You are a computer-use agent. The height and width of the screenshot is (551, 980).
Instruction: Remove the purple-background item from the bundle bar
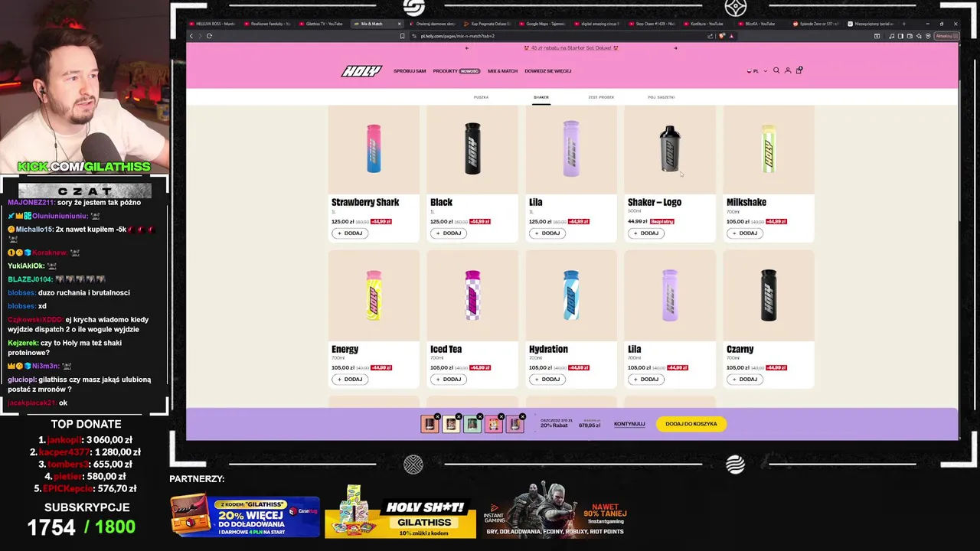click(x=523, y=417)
